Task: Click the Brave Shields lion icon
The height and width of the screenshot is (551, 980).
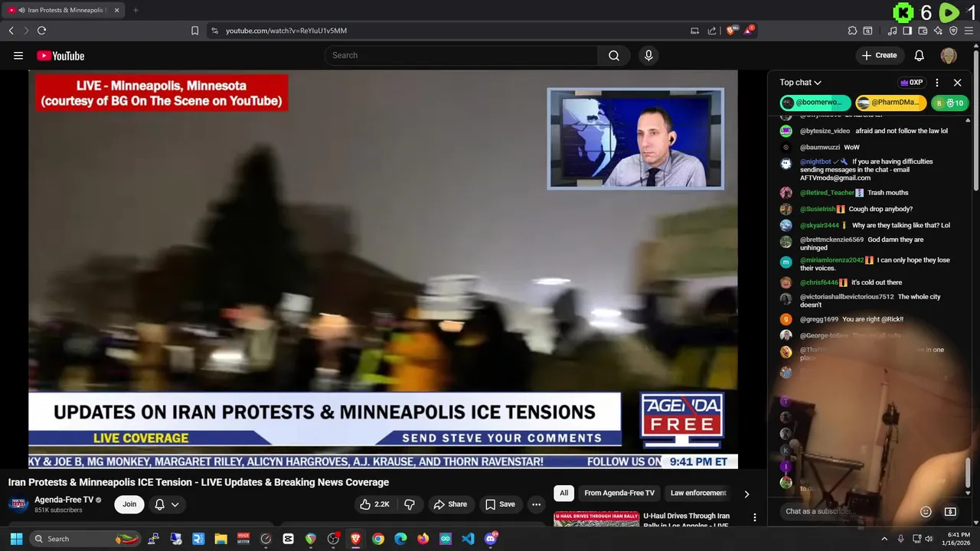Action: (731, 31)
